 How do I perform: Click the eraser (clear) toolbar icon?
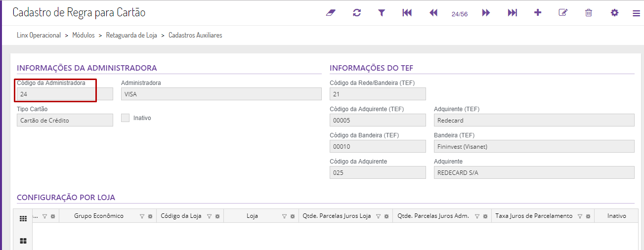(331, 13)
